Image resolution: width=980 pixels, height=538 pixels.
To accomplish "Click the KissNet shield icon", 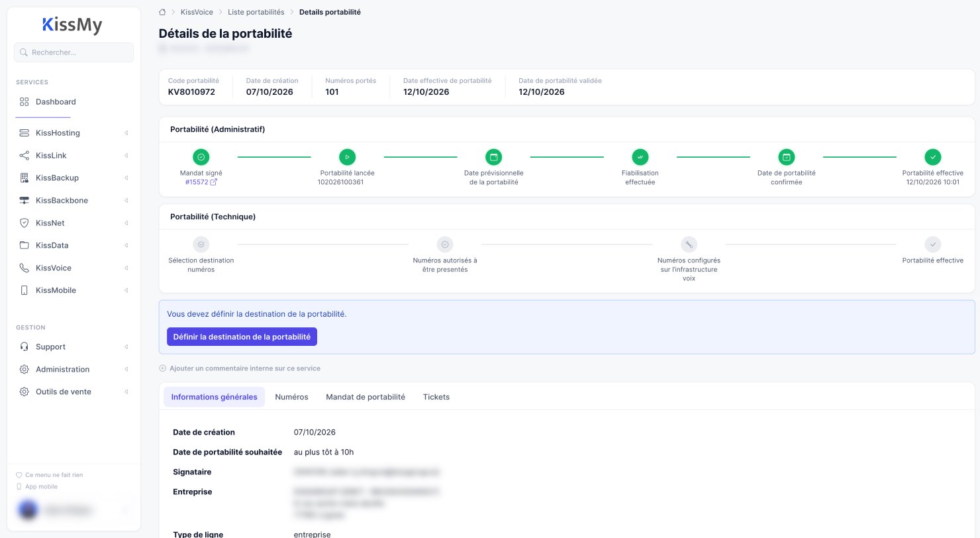I will click(x=24, y=223).
